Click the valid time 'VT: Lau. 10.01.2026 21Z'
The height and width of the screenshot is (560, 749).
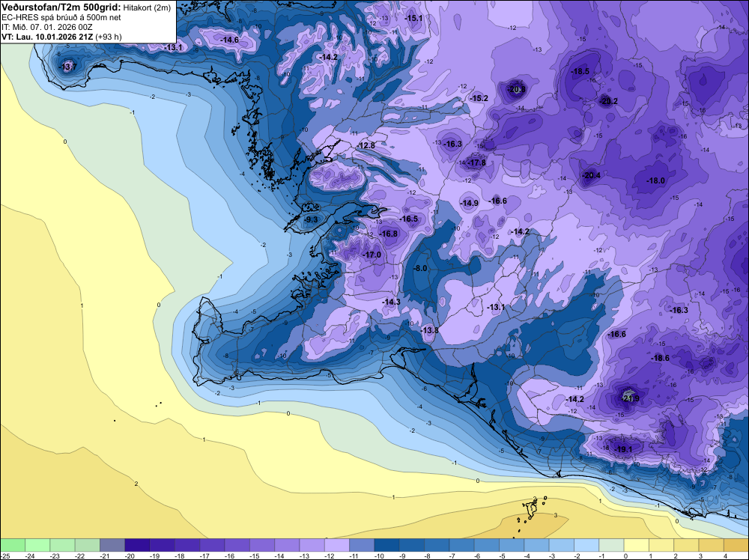[x=47, y=37]
